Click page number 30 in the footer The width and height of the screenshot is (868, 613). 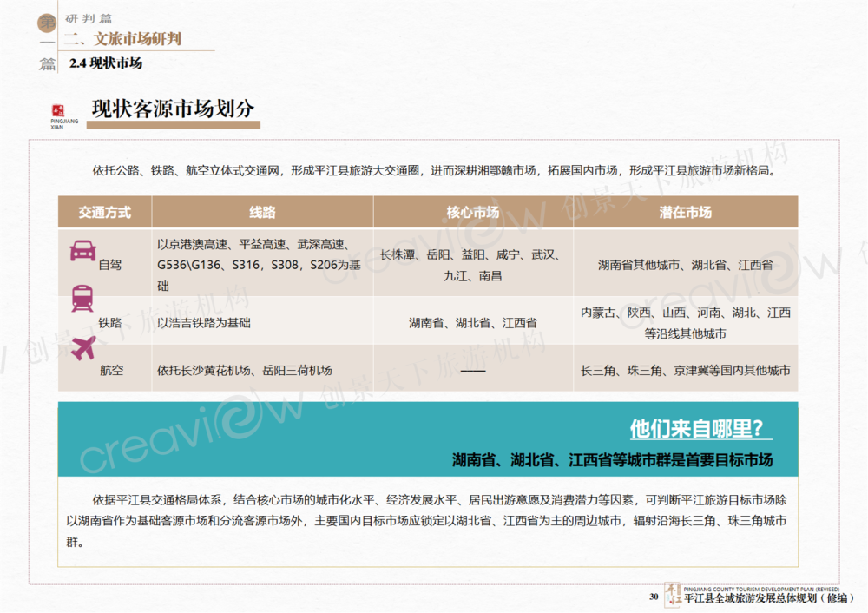pos(654,597)
